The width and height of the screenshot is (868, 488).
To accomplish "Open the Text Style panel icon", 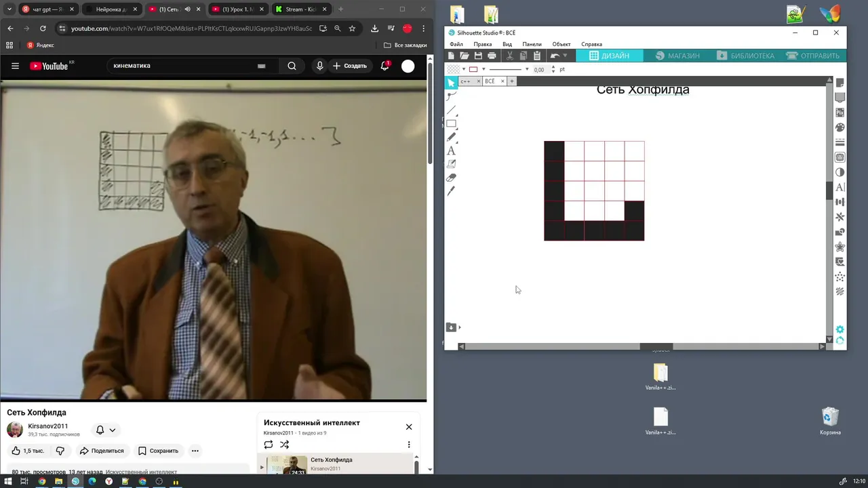I will (840, 187).
